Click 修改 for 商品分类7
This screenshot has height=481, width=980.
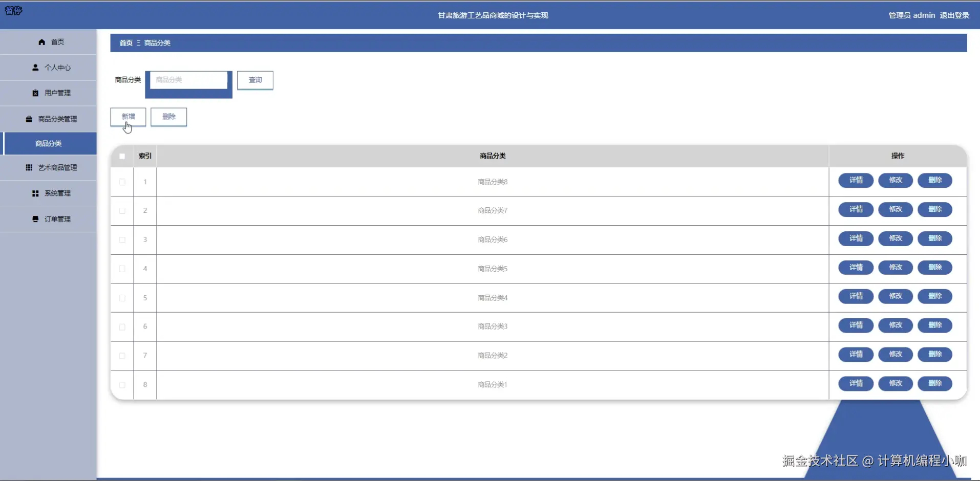896,209
